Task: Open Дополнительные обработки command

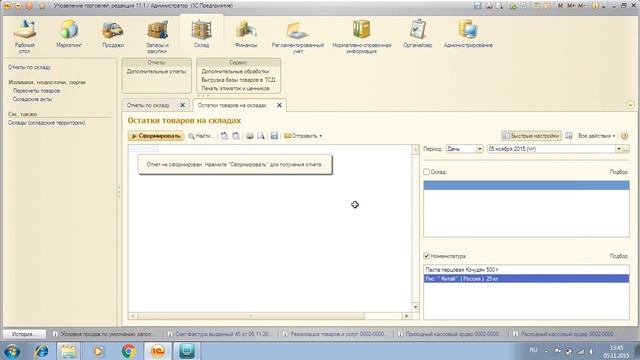Action: click(x=235, y=71)
